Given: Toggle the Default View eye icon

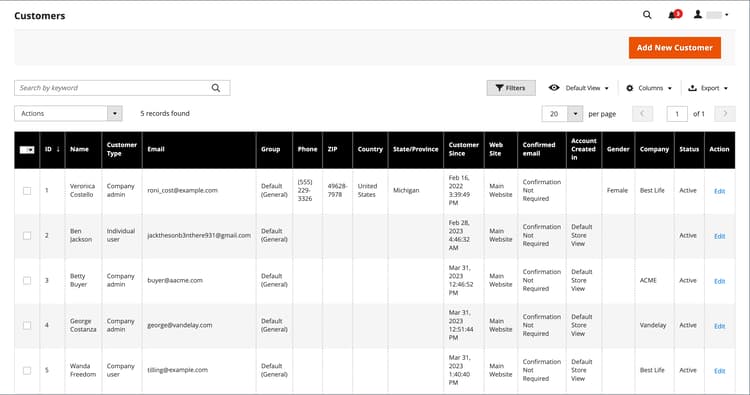Looking at the screenshot, I should (554, 88).
